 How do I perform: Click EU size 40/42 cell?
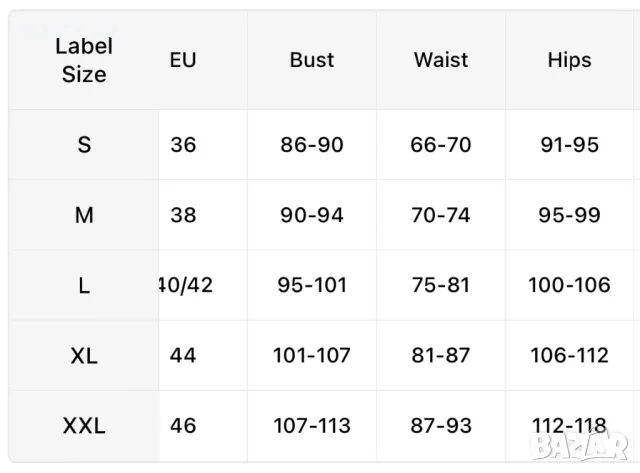[x=186, y=285]
